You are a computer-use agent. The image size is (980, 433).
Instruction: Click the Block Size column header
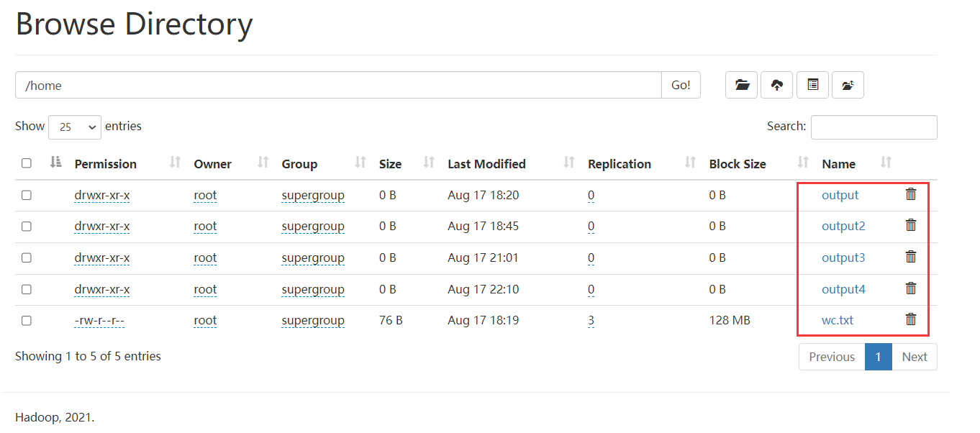click(738, 164)
